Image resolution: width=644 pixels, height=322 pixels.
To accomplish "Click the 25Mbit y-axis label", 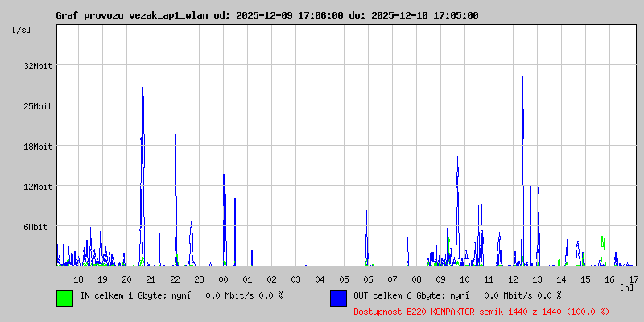I will (x=37, y=106).
